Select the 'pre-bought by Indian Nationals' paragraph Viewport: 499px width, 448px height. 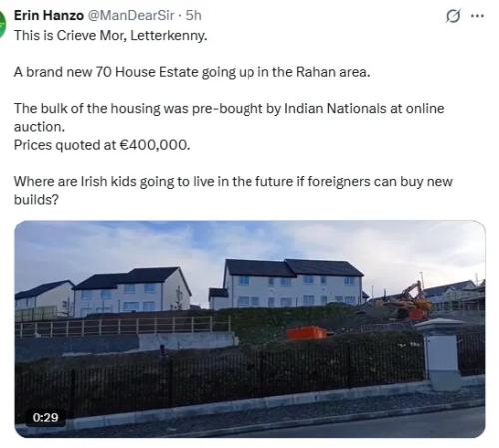(x=230, y=117)
